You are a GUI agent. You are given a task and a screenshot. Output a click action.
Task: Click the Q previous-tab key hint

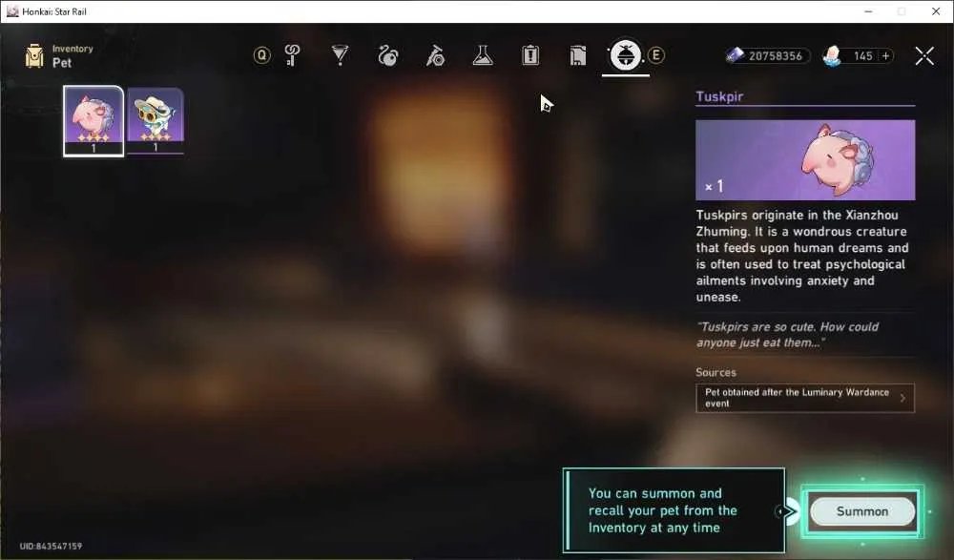(261, 55)
